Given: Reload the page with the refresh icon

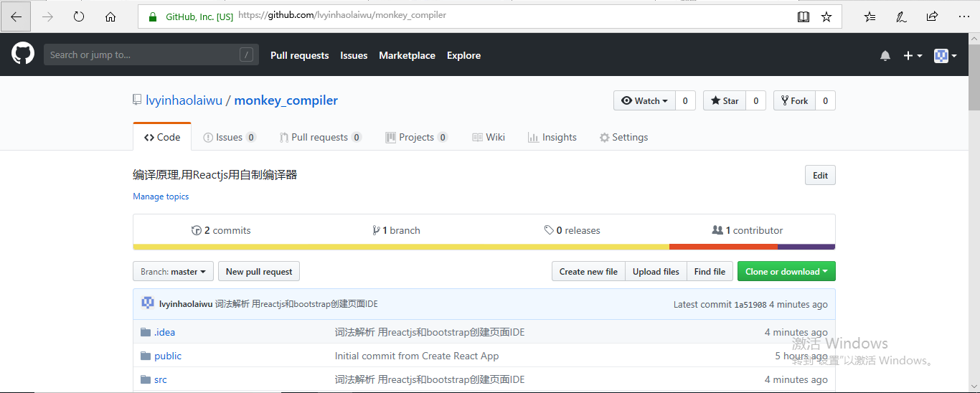Looking at the screenshot, I should (x=79, y=16).
